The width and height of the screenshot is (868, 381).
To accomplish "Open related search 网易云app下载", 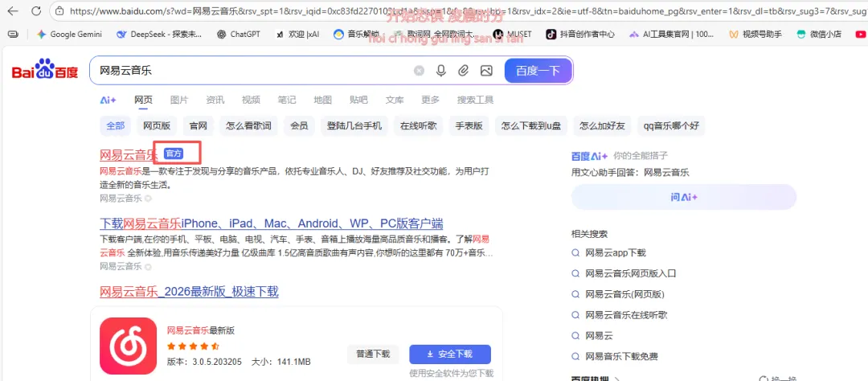I will point(616,252).
